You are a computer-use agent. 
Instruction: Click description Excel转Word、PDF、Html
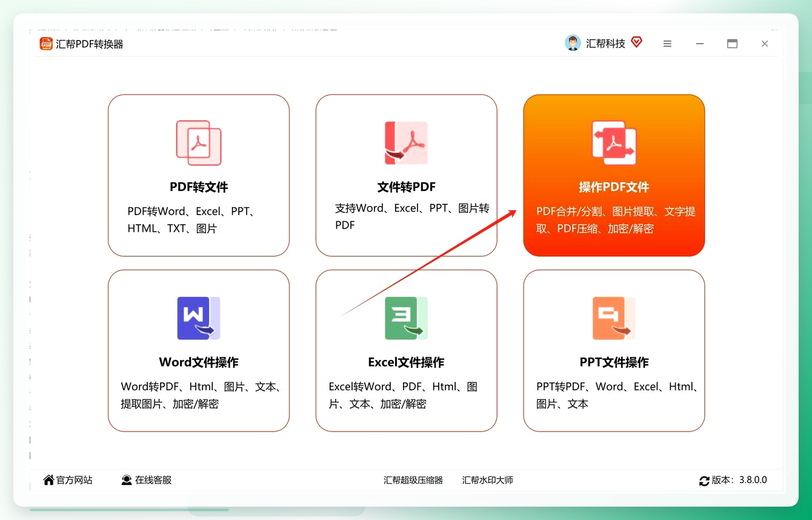tap(403, 395)
